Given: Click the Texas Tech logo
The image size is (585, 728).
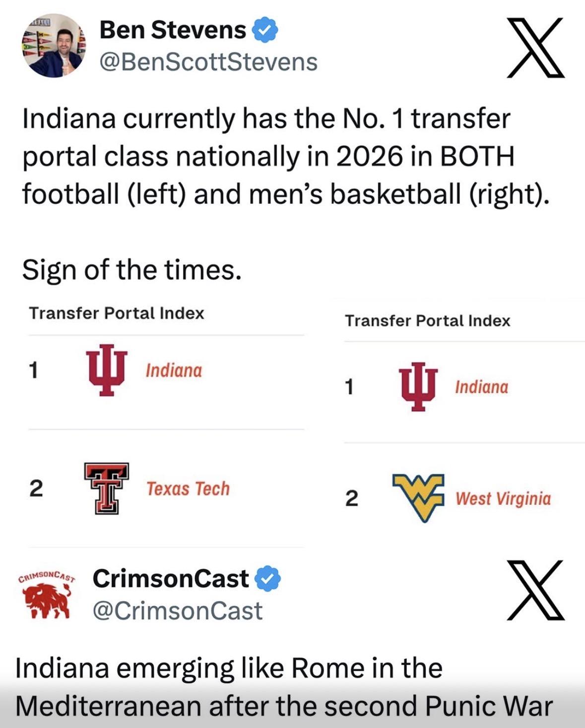Looking at the screenshot, I should pyautogui.click(x=106, y=488).
